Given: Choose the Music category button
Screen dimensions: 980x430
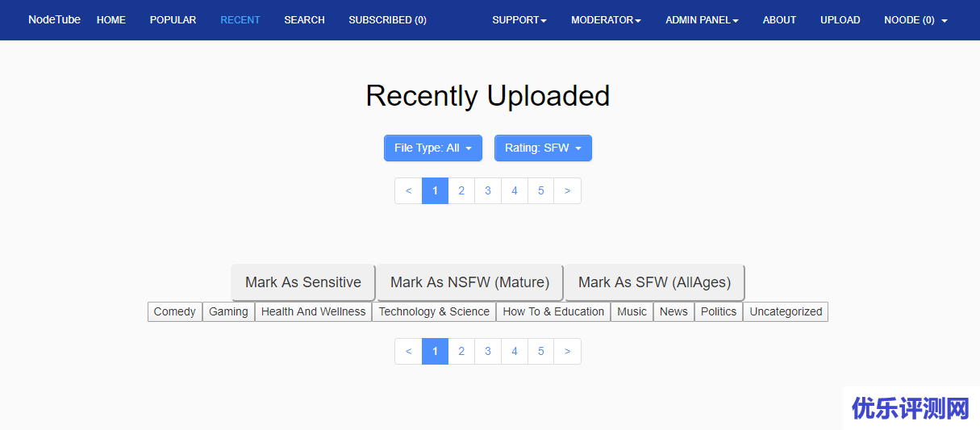Looking at the screenshot, I should point(632,311).
